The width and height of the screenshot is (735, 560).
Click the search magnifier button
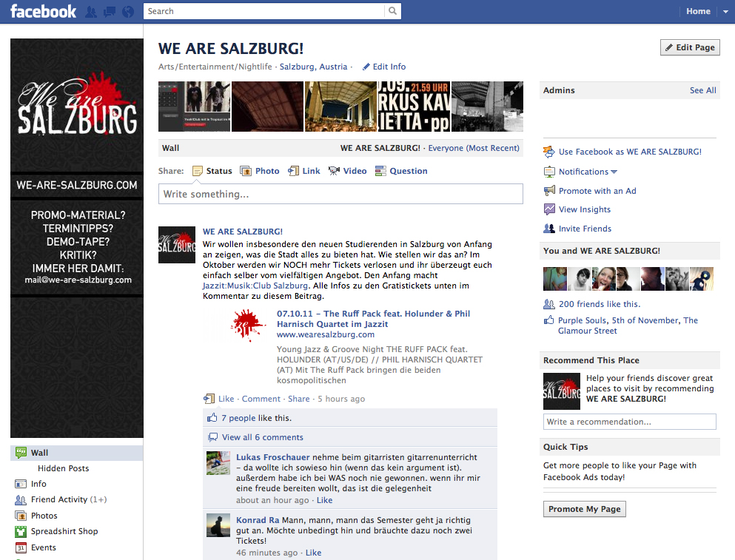[x=392, y=11]
